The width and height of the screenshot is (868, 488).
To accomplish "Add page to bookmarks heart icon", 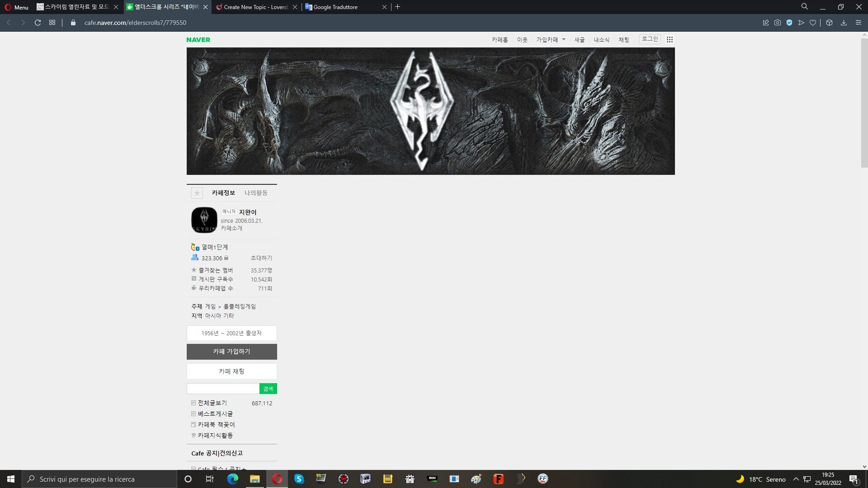I will coord(813,23).
